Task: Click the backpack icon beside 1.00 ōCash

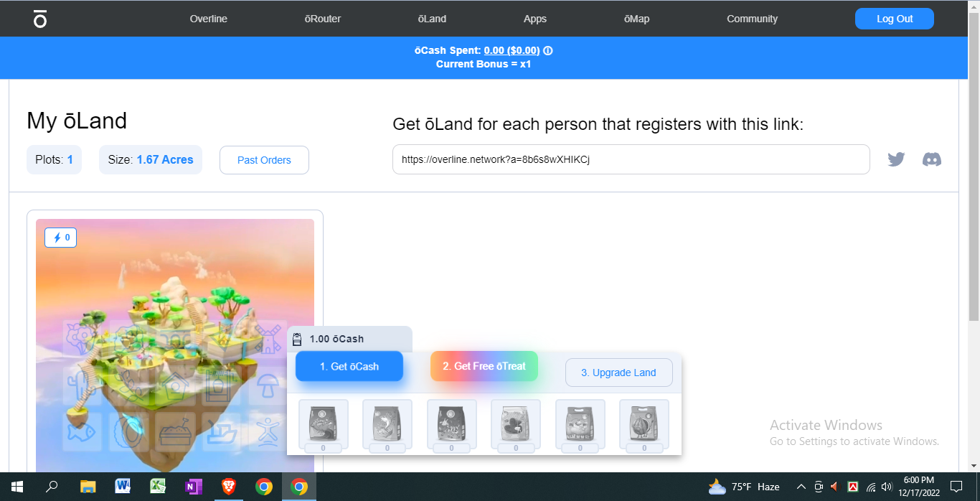Action: click(297, 339)
